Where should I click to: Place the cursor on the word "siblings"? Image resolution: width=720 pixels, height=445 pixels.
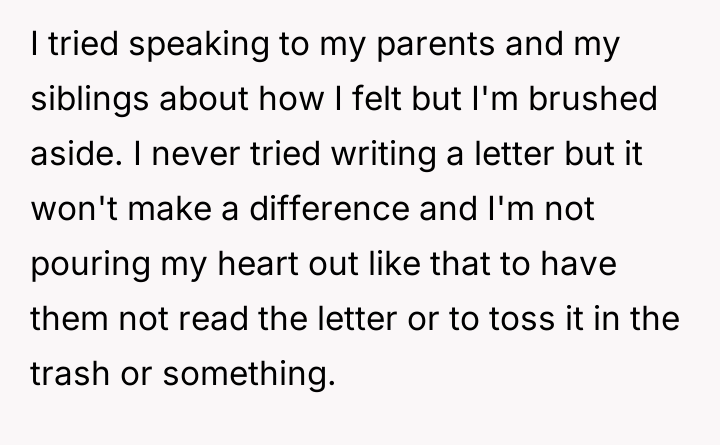pos(87,105)
